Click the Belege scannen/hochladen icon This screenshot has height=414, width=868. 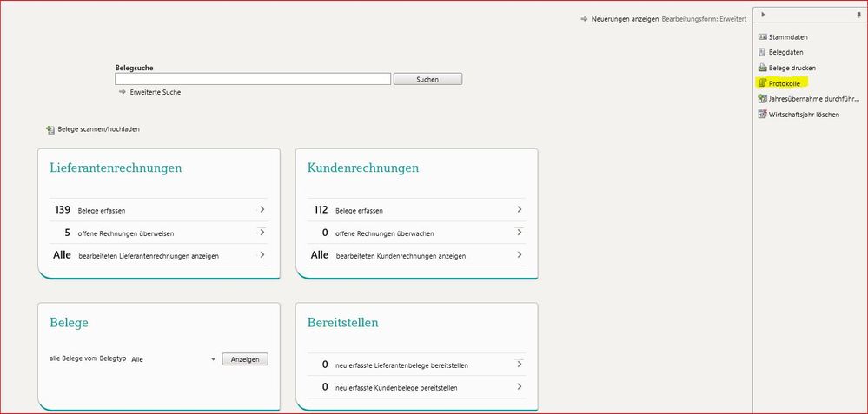(50, 130)
